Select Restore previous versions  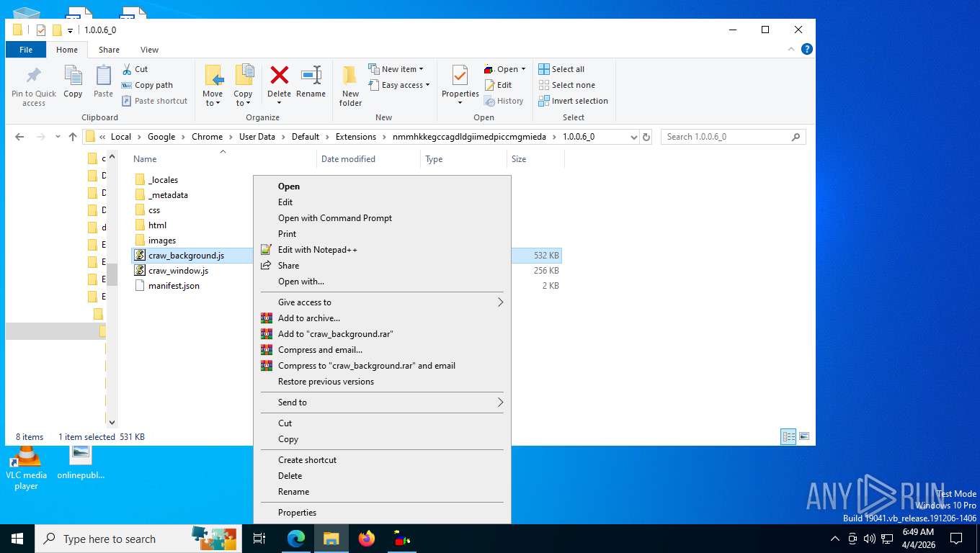pos(382,382)
